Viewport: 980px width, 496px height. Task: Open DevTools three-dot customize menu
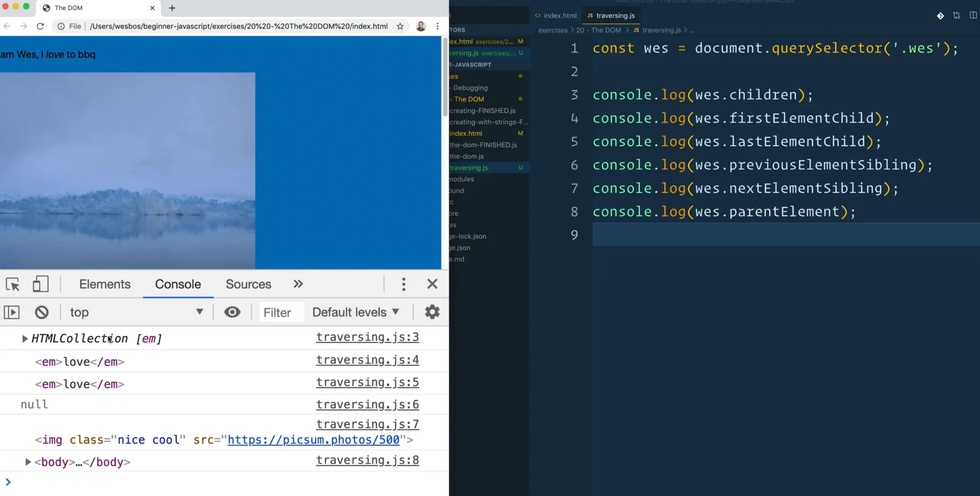[x=403, y=284]
